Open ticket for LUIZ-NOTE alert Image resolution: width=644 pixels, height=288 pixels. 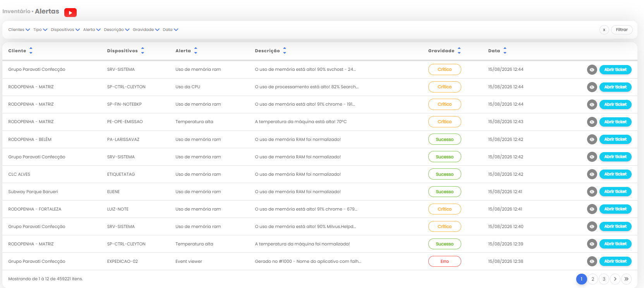[x=615, y=209]
